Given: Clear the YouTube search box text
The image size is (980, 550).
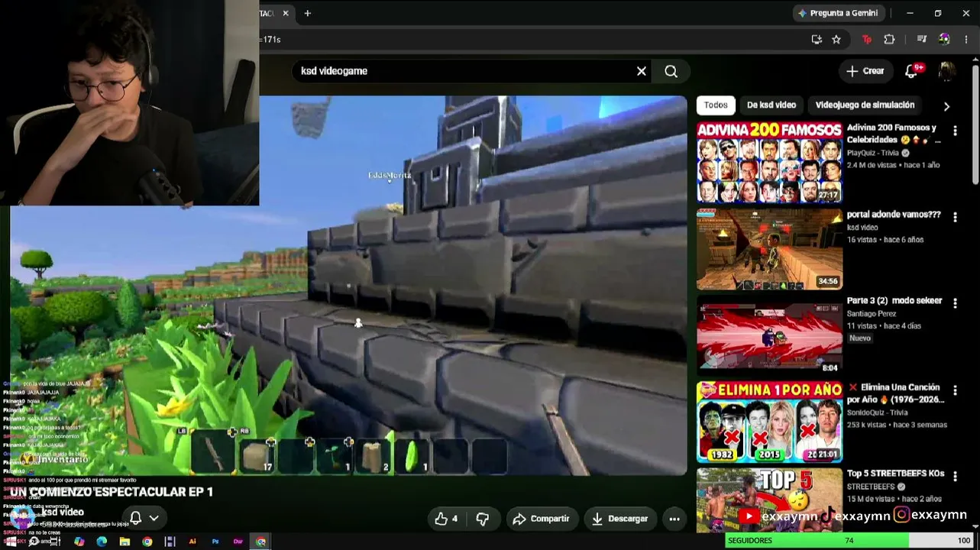Looking at the screenshot, I should (642, 71).
